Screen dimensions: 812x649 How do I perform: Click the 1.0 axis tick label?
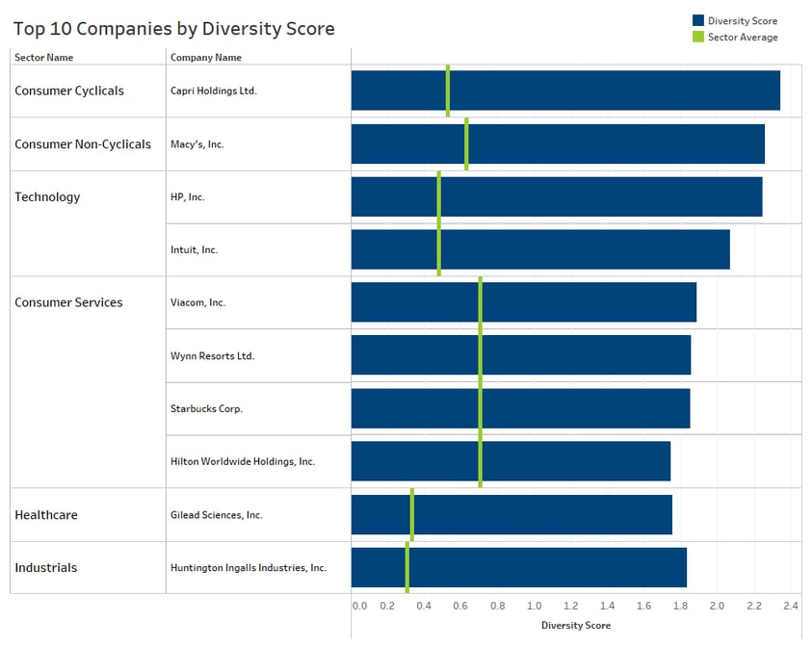[x=534, y=606]
